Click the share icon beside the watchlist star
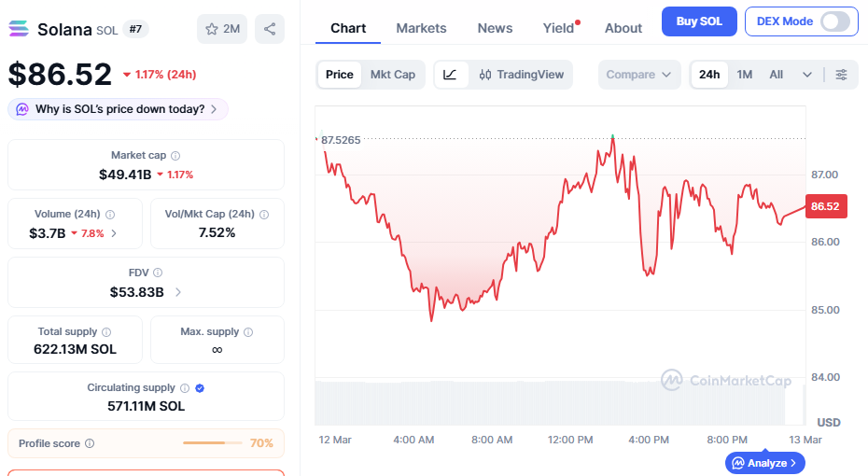 [270, 29]
